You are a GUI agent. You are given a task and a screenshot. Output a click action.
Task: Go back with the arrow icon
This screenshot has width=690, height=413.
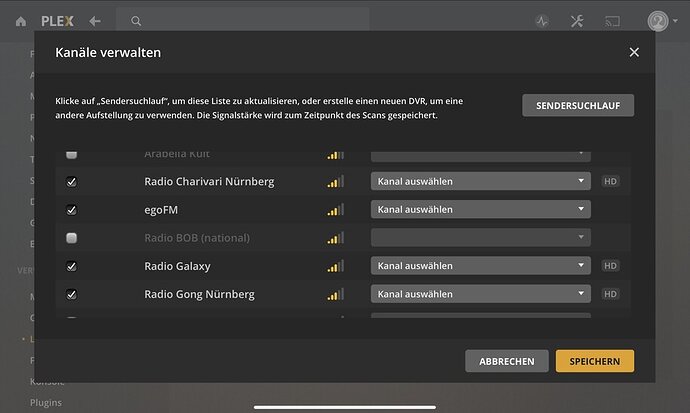[x=95, y=21]
